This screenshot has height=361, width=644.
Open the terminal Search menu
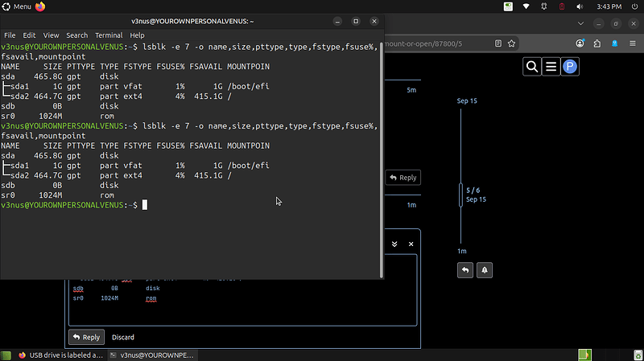[x=76, y=35]
